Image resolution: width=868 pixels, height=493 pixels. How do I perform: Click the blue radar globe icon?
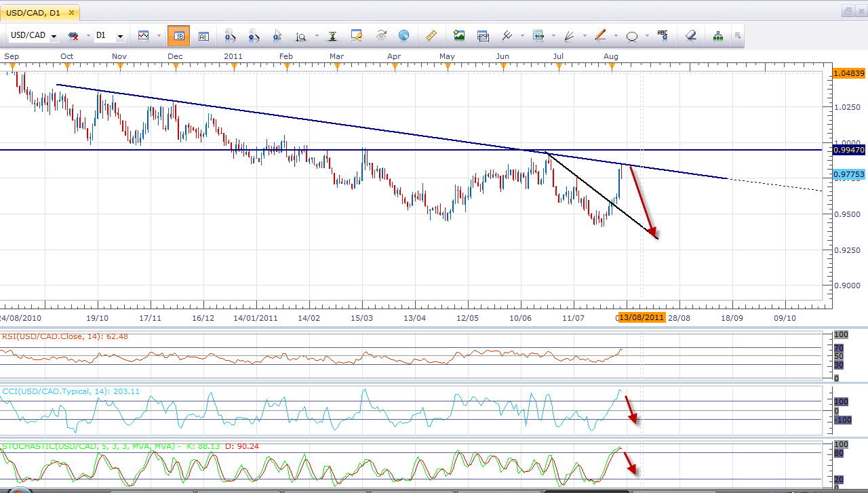point(404,36)
